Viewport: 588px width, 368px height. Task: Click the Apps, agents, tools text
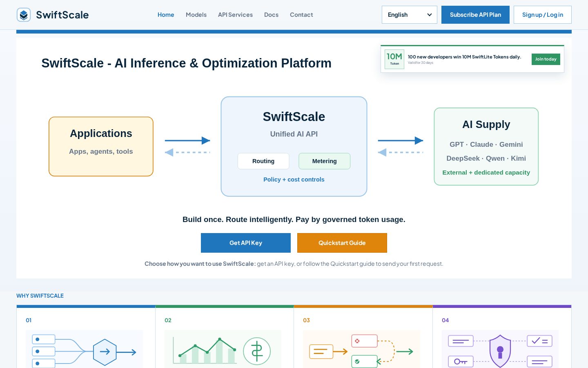point(101,151)
